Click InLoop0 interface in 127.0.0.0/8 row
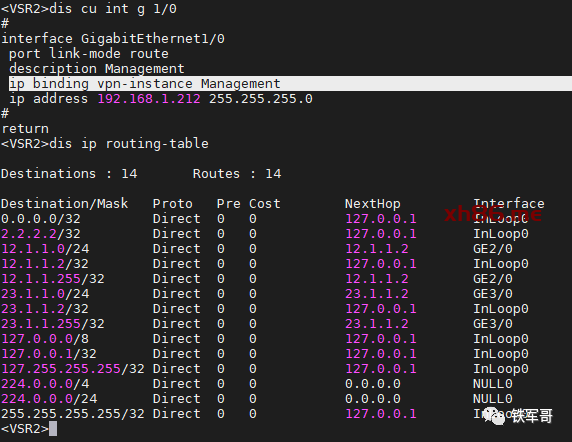 click(x=500, y=339)
